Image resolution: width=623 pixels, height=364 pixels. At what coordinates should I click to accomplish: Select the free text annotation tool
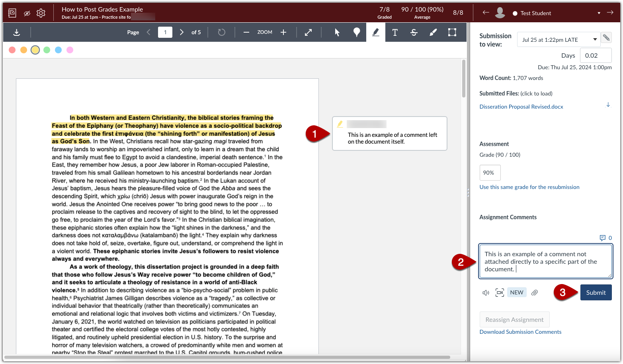pos(395,33)
